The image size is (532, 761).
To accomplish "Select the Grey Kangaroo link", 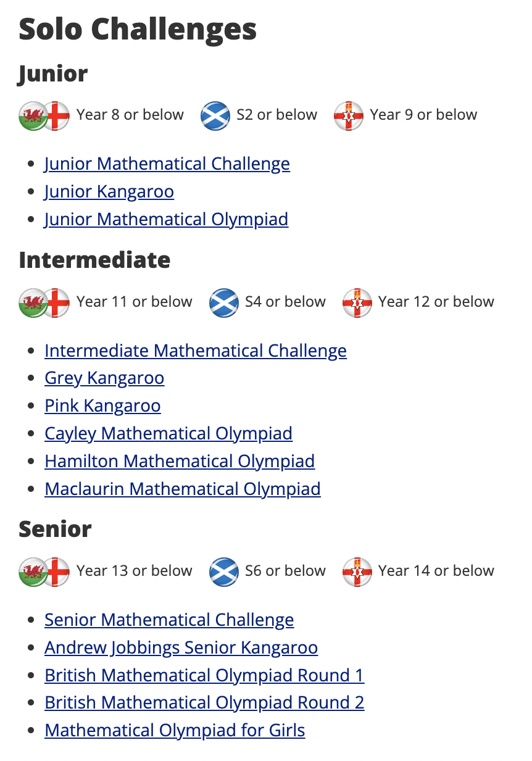I will [104, 378].
